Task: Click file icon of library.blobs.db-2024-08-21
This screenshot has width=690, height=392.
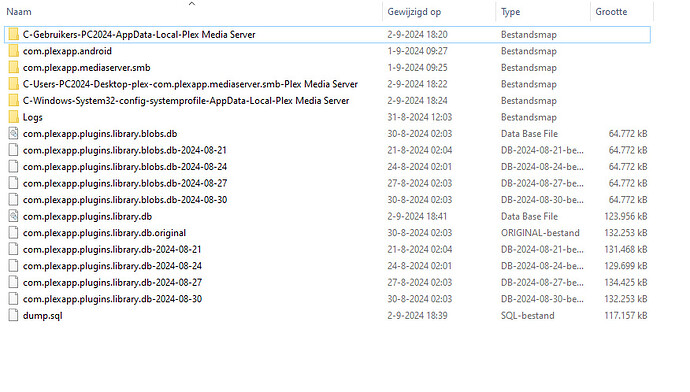Action: coord(14,150)
